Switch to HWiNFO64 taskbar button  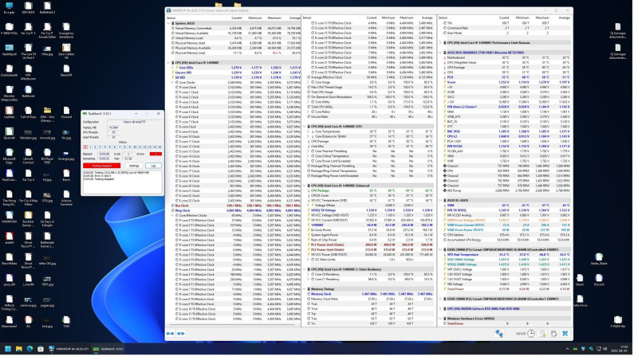pos(69,349)
